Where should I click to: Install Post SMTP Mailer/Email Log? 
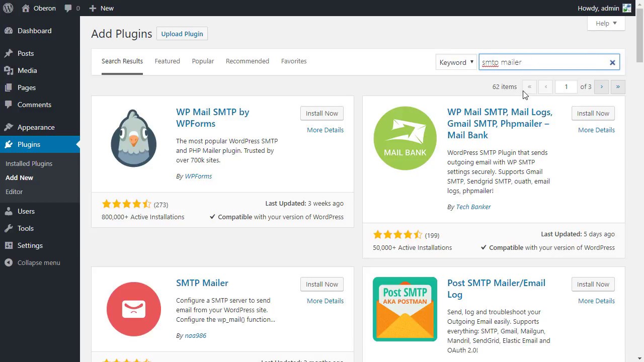(x=593, y=285)
